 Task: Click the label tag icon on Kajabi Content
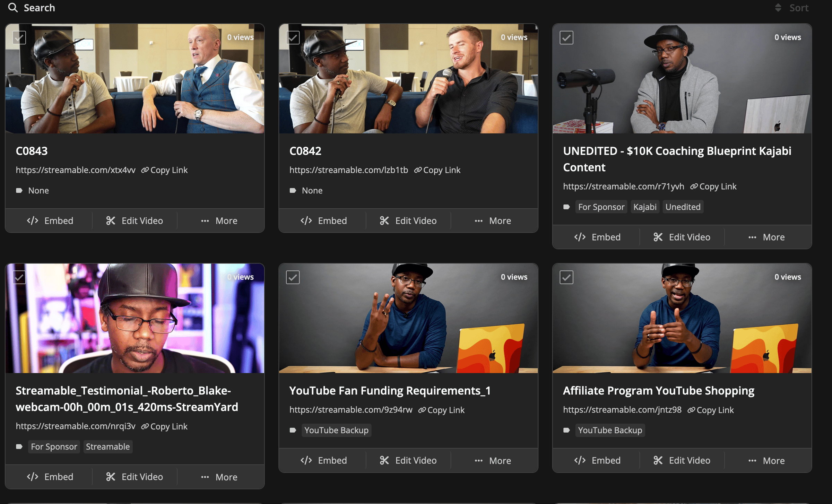566,207
